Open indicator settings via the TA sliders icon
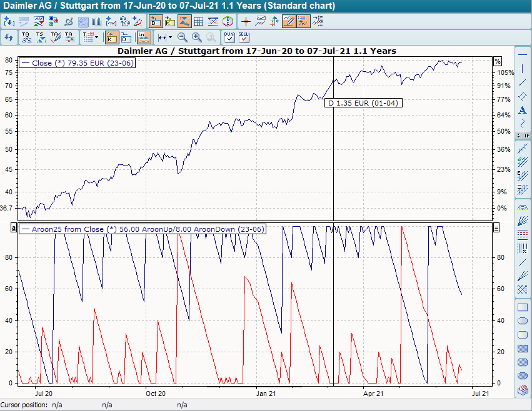Image resolution: width=532 pixels, height=411 pixels. (69, 37)
